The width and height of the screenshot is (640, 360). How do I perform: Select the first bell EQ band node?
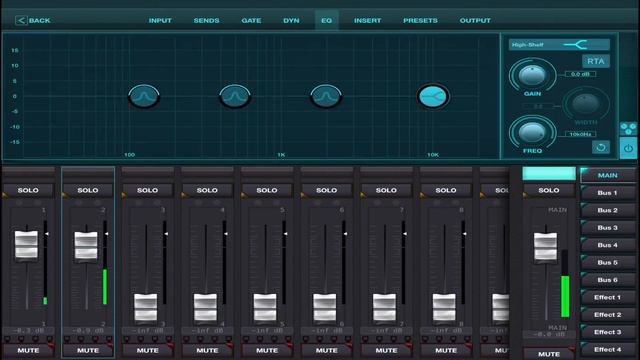pyautogui.click(x=144, y=96)
